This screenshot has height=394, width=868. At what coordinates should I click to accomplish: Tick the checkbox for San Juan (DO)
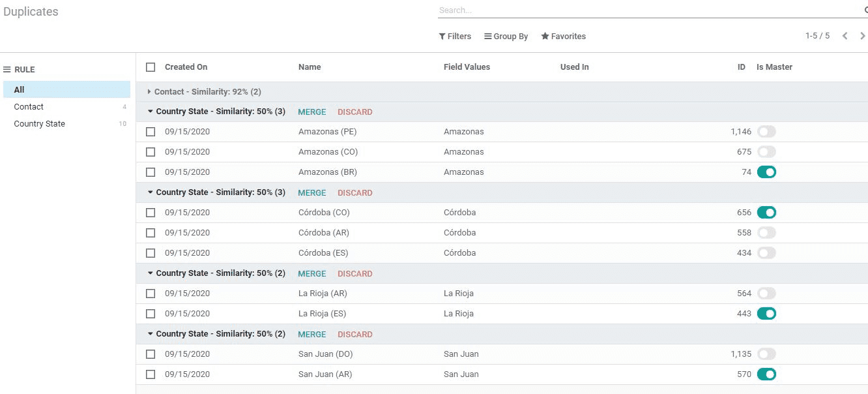[151, 354]
